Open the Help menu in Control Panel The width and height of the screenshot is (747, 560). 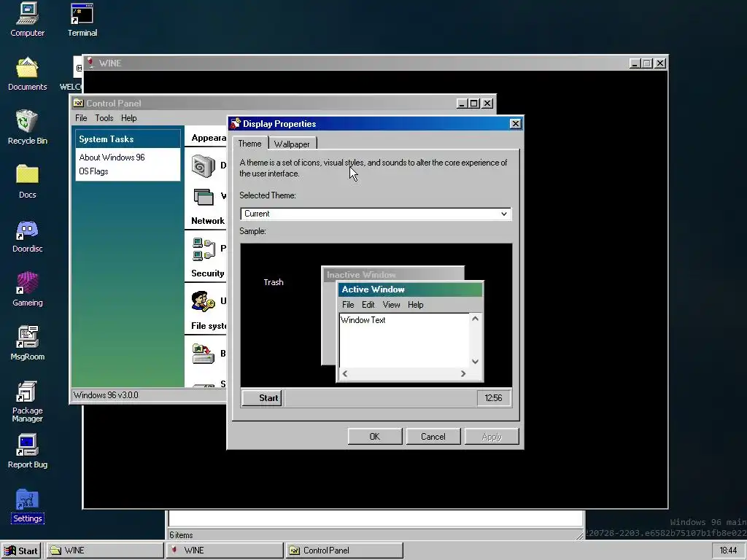128,118
